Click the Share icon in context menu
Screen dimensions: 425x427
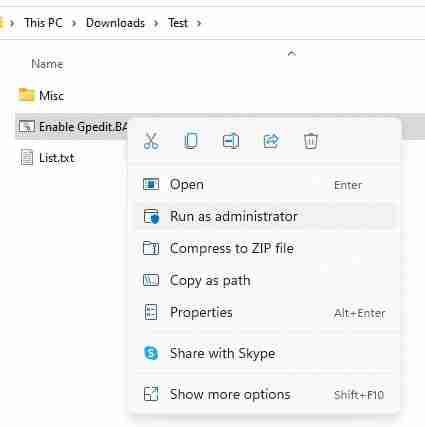pos(271,141)
